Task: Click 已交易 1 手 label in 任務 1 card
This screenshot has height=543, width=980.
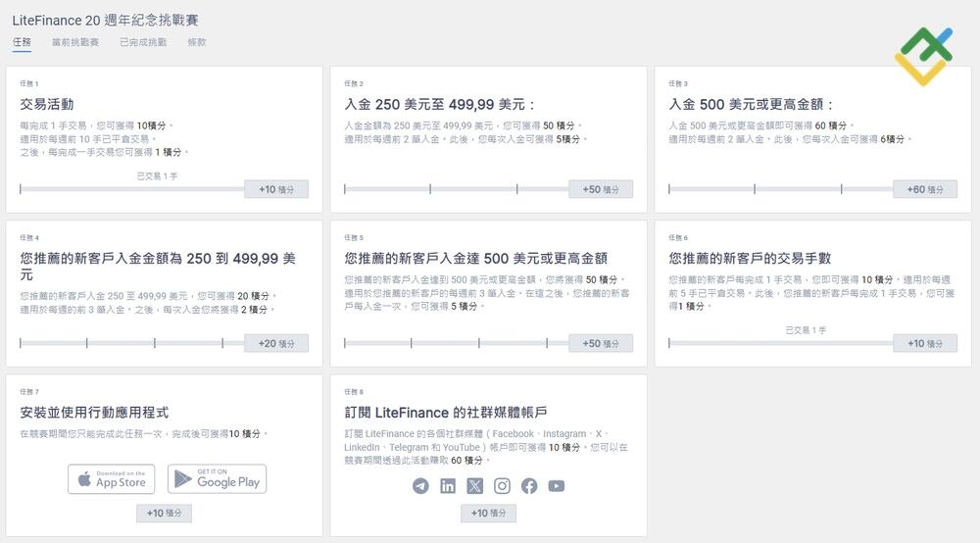Action: coord(157,176)
